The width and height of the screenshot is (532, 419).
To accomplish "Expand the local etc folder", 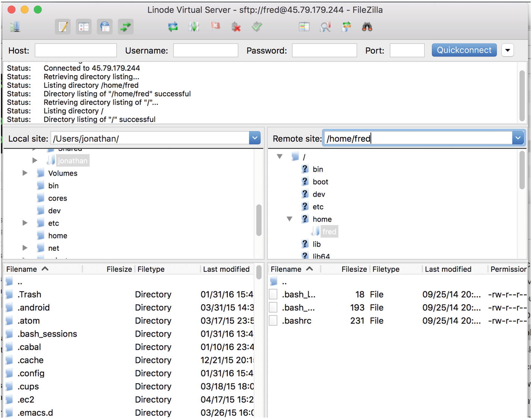I will [x=25, y=223].
